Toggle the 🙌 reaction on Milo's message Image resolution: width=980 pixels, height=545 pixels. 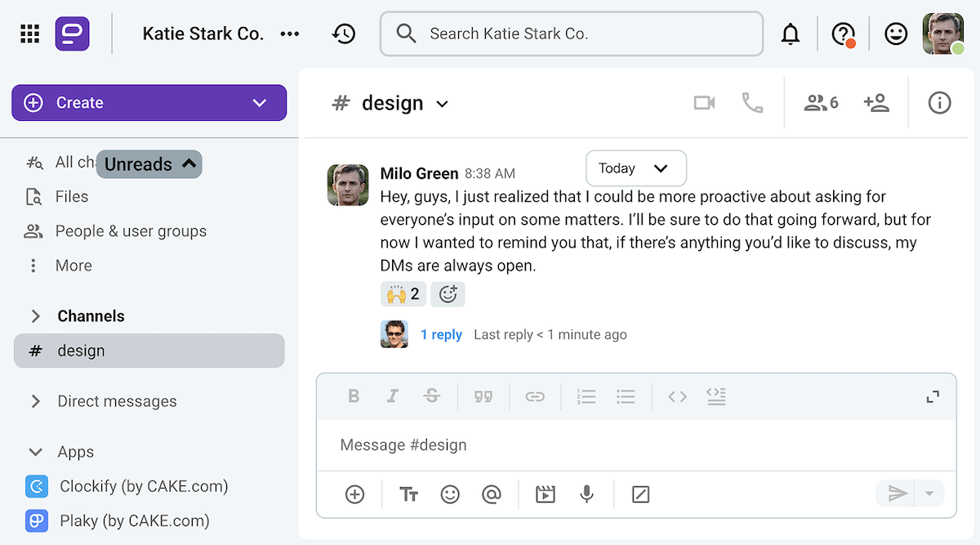402,294
